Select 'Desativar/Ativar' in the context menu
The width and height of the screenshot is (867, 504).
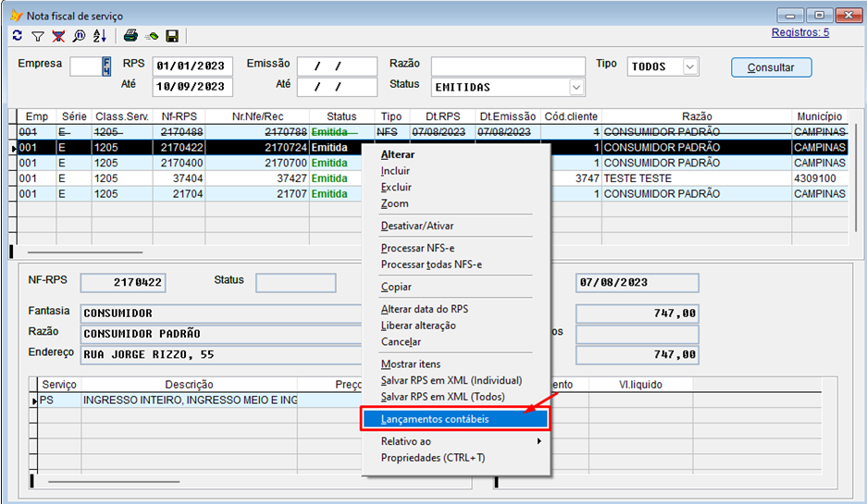coord(416,226)
